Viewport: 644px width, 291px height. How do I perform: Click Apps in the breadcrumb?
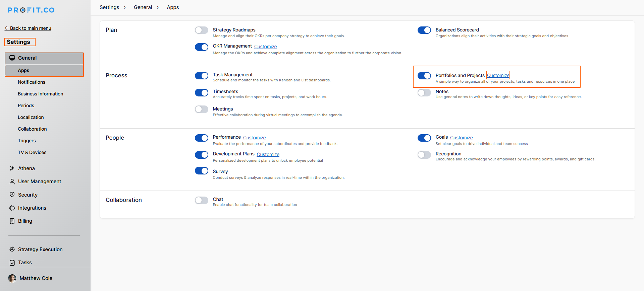[x=173, y=7]
